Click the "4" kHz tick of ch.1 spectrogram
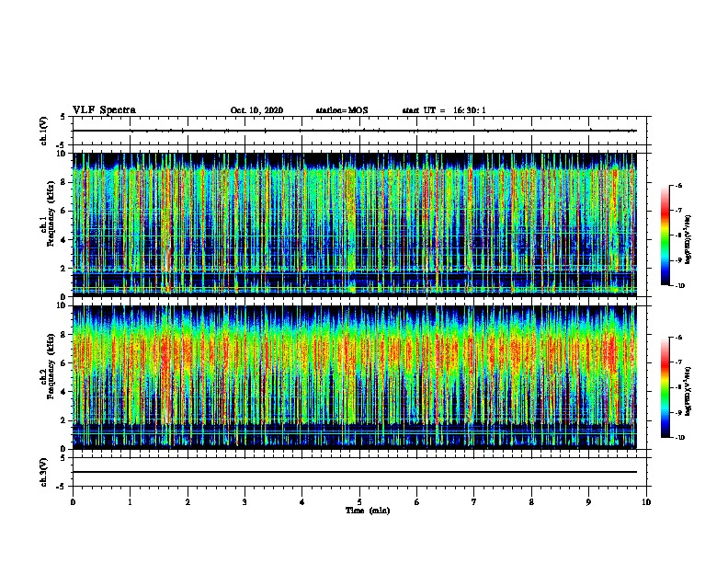728x563 pixels. point(63,240)
